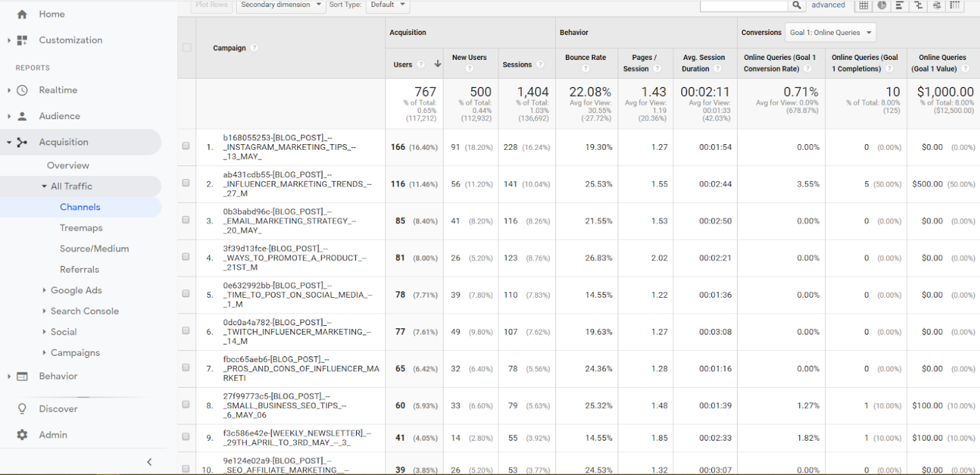Open the Referrals report
Viewport: 980px width, 475px height.
pyautogui.click(x=79, y=269)
